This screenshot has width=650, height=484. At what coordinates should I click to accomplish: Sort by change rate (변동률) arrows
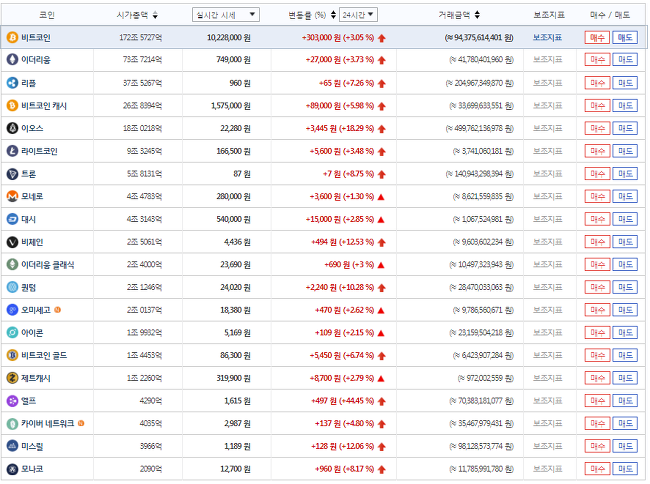pos(333,15)
